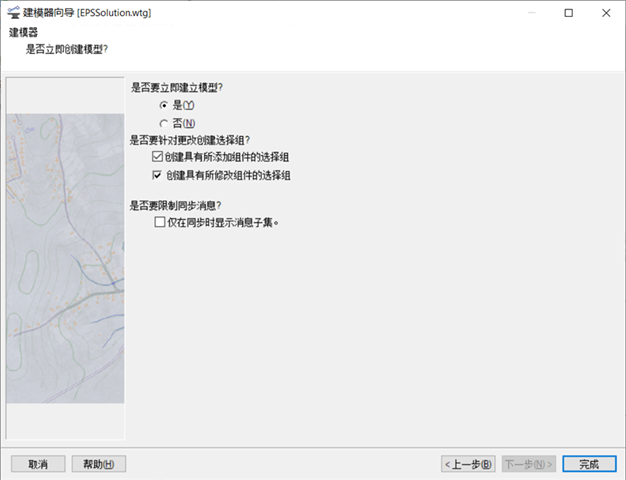Click the 建模器 heading text

(x=24, y=32)
